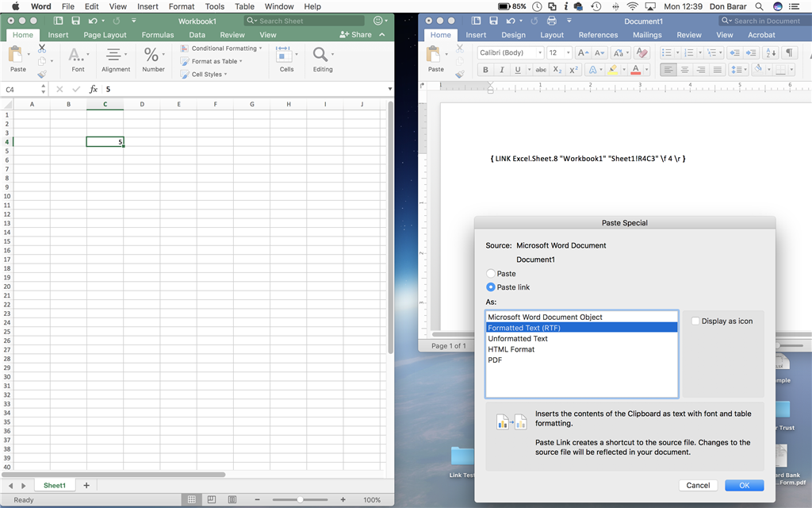Open Word's font size dropdown
Viewport: 812px width, 508px height.
pos(568,53)
